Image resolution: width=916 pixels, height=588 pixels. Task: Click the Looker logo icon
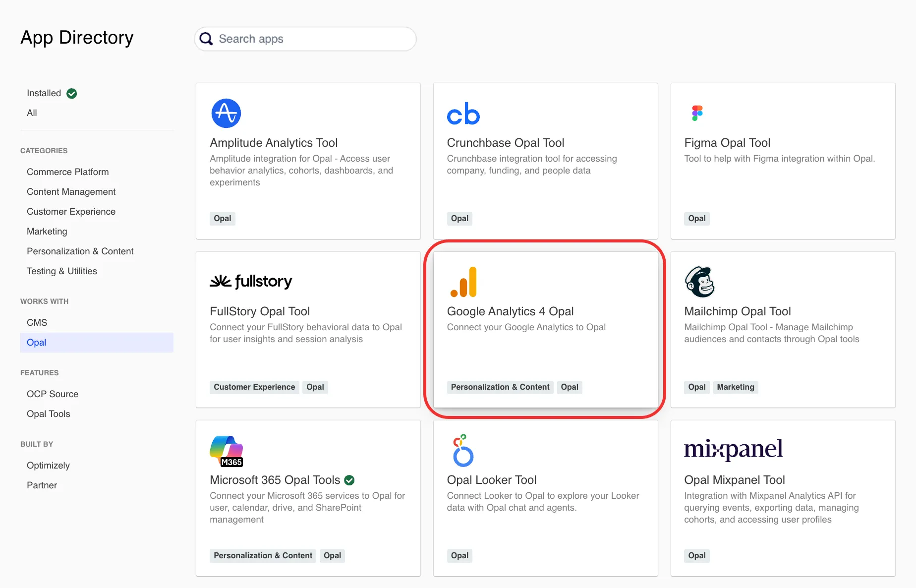pos(463,450)
